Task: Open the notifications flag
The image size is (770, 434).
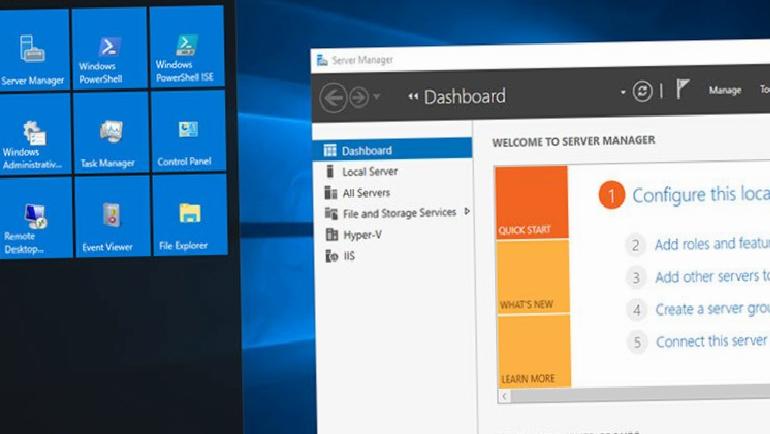Action: [682, 89]
